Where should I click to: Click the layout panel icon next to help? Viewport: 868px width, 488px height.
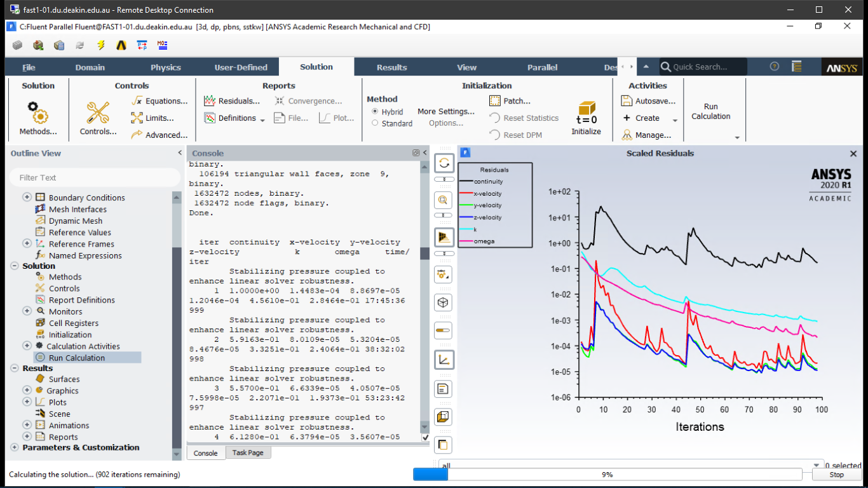click(x=796, y=66)
